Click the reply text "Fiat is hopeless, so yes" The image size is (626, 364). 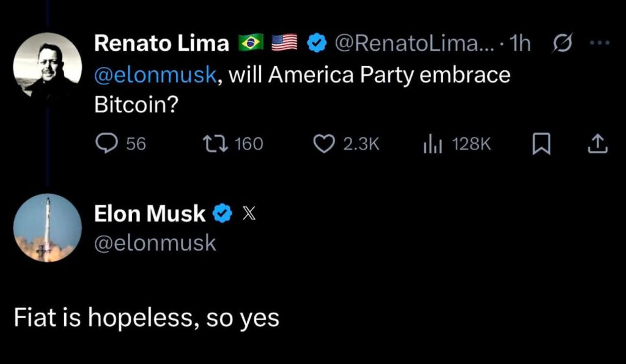[147, 318]
